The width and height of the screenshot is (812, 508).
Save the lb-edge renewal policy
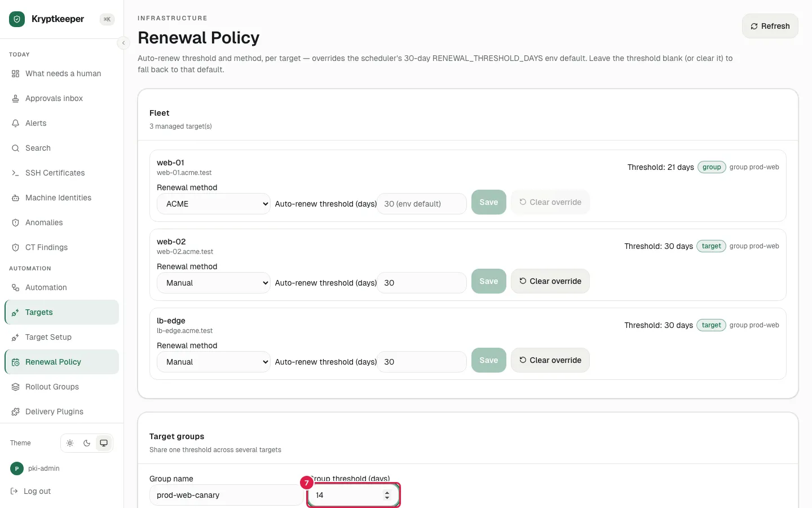pyautogui.click(x=489, y=360)
